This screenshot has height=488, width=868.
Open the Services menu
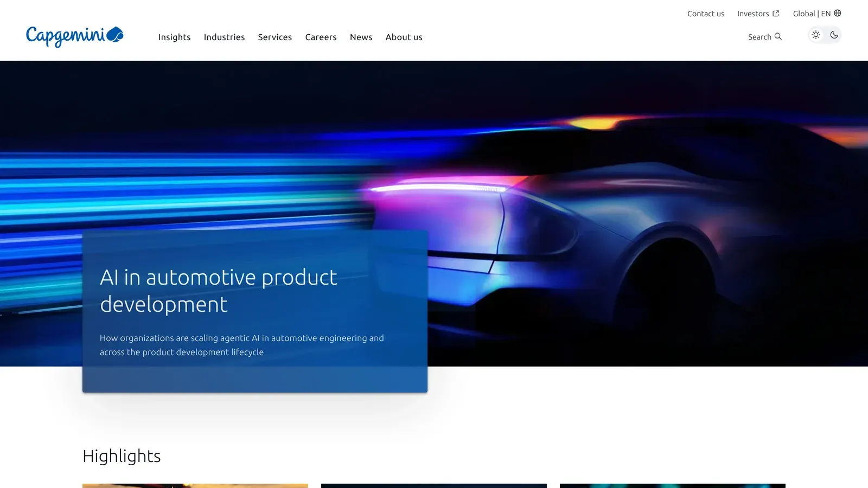275,37
